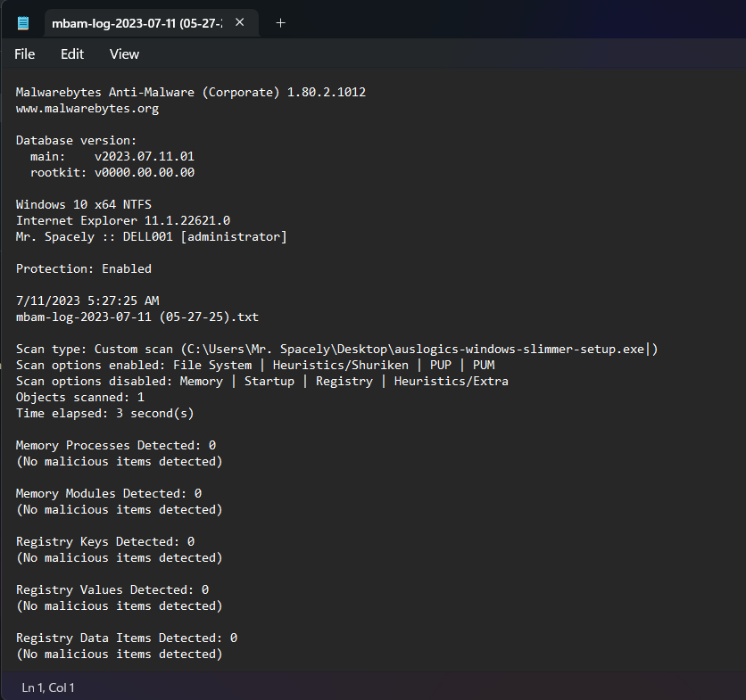
Task: Click the '7/11/2023 5:27:25 AM' timestamp line
Action: [x=87, y=301]
